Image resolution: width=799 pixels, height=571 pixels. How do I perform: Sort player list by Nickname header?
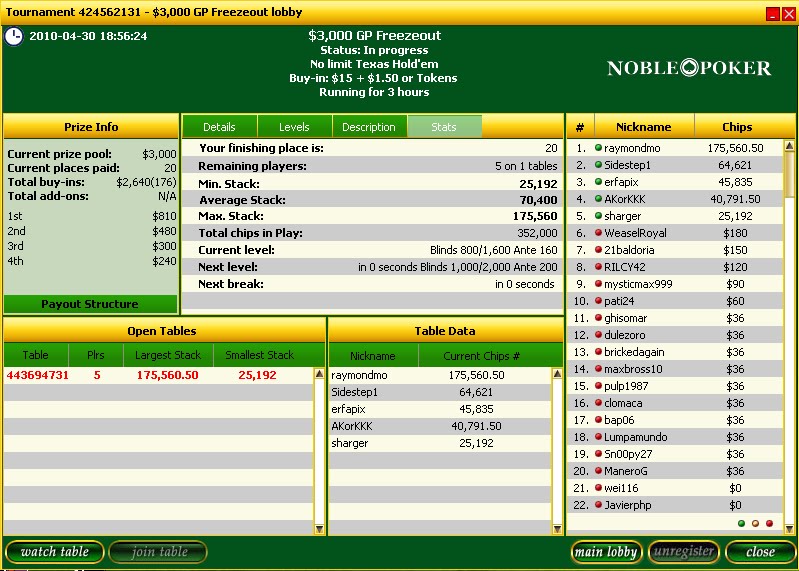click(x=644, y=127)
